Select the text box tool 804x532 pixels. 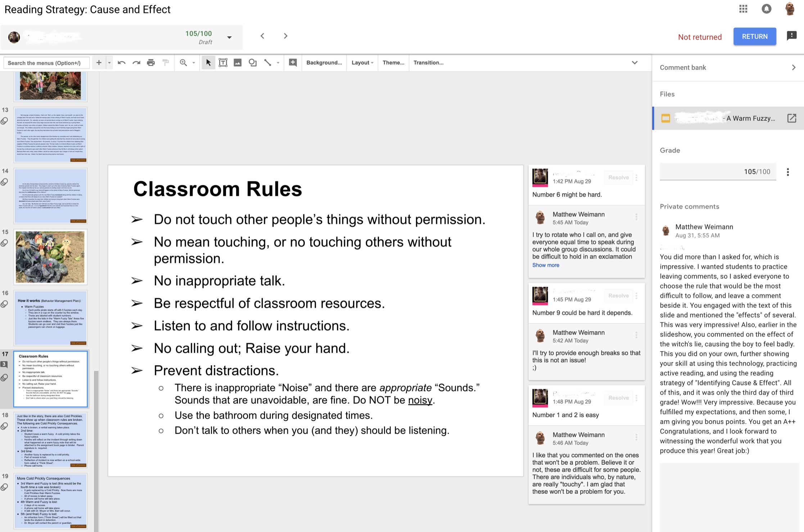223,63
